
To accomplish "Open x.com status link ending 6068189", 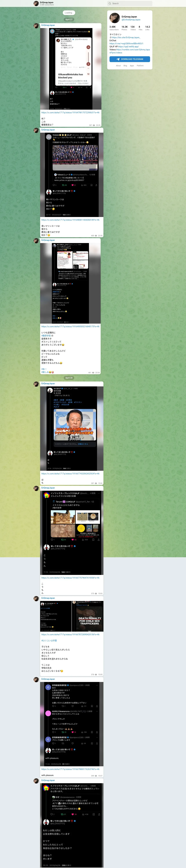I will [x=70, y=220].
